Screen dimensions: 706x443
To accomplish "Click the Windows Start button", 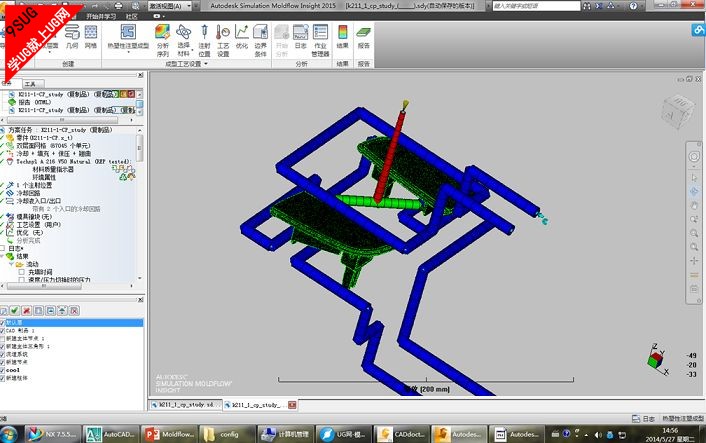I will pyautogui.click(x=9, y=434).
